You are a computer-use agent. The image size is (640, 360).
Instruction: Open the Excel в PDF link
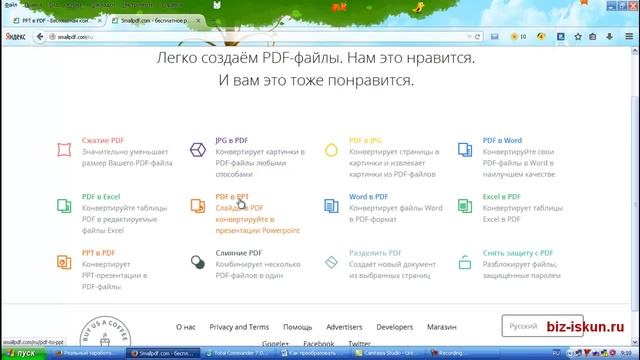pyautogui.click(x=502, y=197)
